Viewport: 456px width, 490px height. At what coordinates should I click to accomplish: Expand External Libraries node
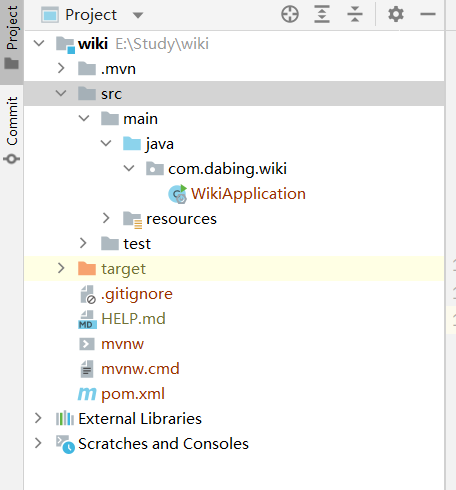click(38, 418)
